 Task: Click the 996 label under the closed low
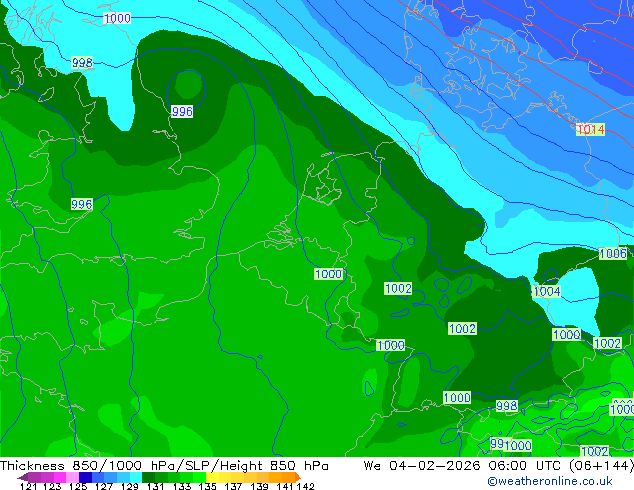point(182,111)
